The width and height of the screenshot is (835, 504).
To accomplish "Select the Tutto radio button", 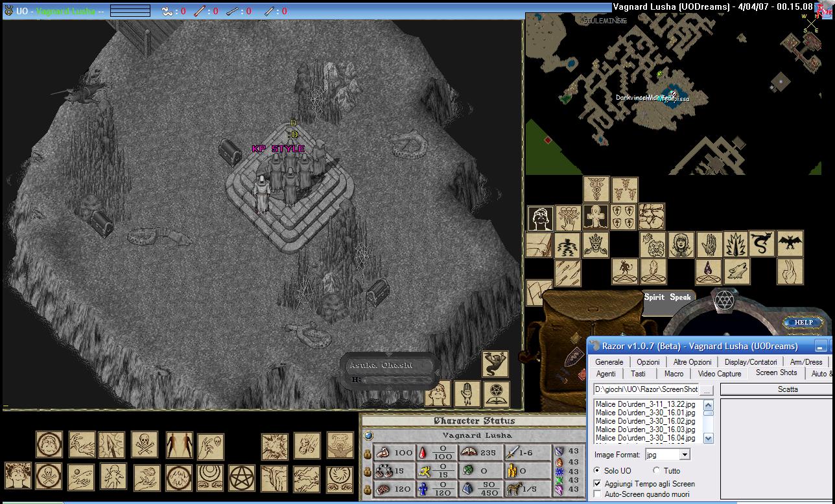I will click(656, 470).
